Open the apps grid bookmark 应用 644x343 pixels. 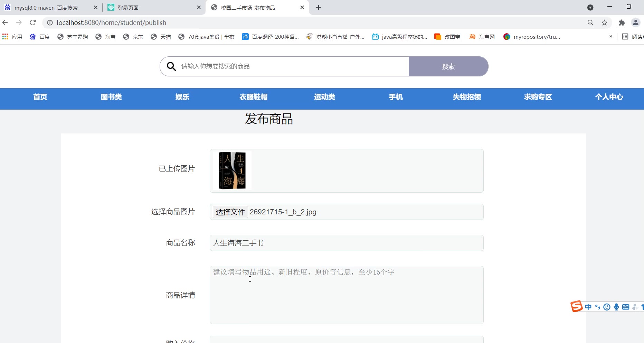coord(12,37)
